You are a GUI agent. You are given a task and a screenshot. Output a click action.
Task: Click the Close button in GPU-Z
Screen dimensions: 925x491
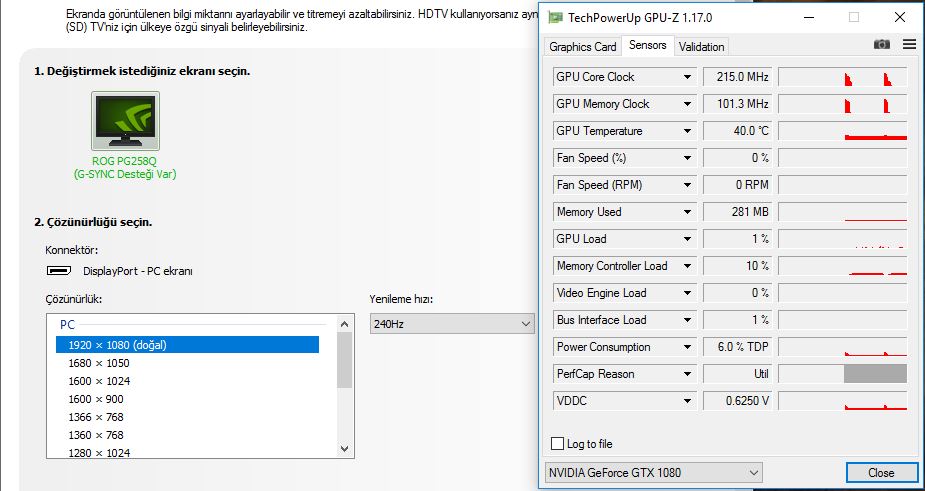click(881, 472)
